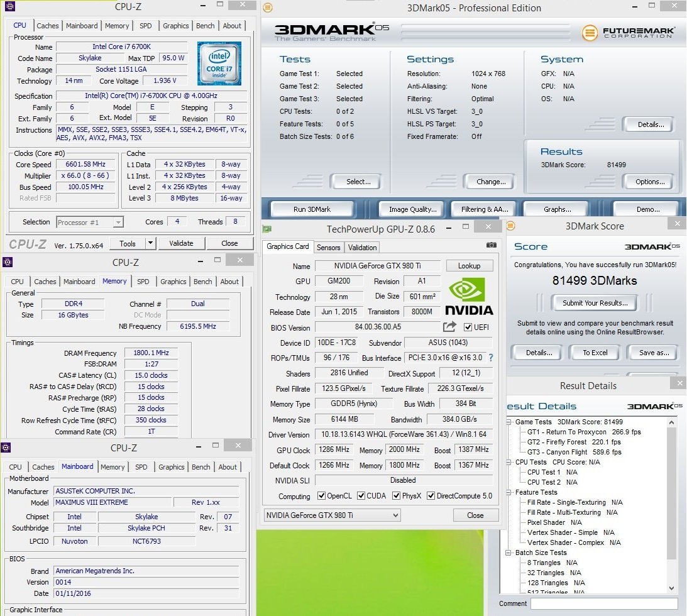
Task: Collapse the Game Tests tree node
Action: (508, 422)
